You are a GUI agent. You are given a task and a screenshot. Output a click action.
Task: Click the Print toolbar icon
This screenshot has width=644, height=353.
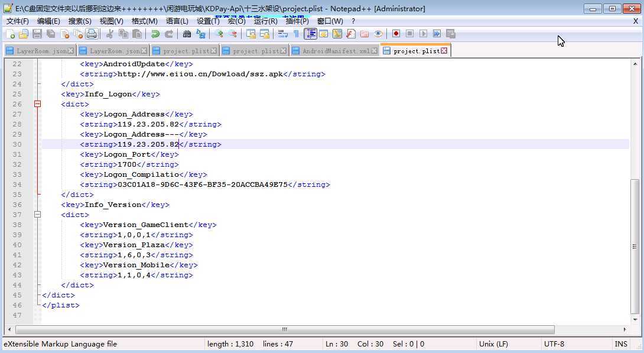(x=92, y=34)
